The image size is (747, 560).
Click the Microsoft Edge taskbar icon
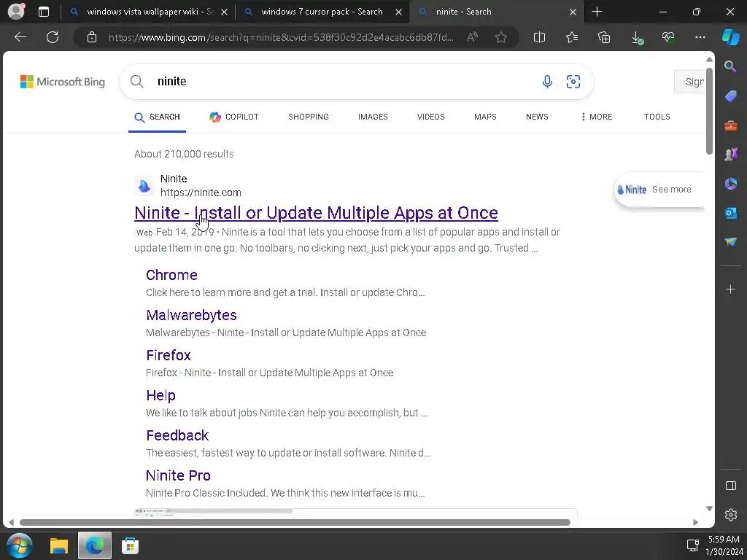pos(95,545)
